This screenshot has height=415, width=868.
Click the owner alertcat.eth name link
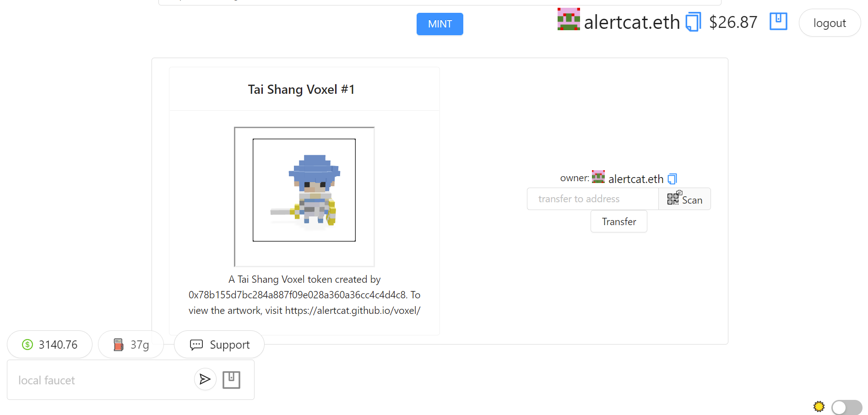tap(636, 179)
